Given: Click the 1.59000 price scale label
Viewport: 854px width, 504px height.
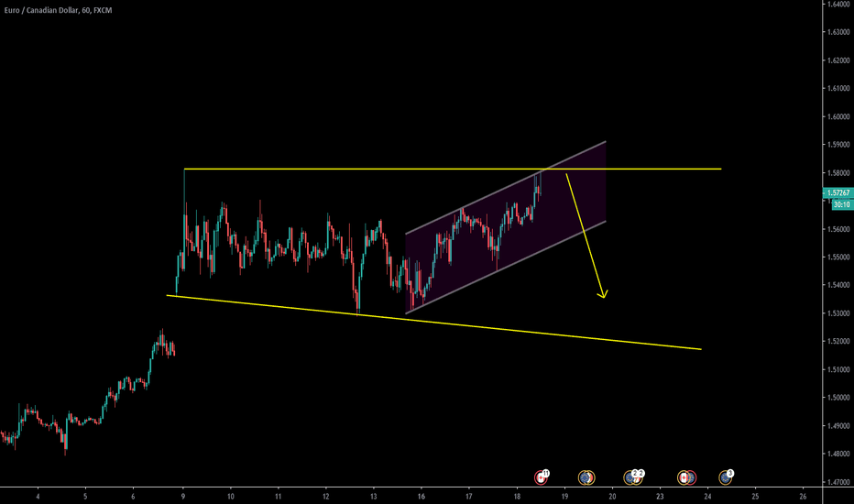Looking at the screenshot, I should click(x=838, y=145).
